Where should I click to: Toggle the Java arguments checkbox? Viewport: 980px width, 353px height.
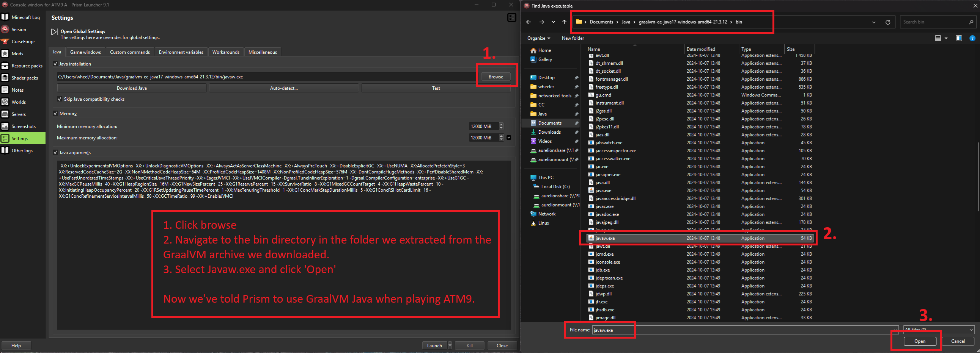pos(55,153)
